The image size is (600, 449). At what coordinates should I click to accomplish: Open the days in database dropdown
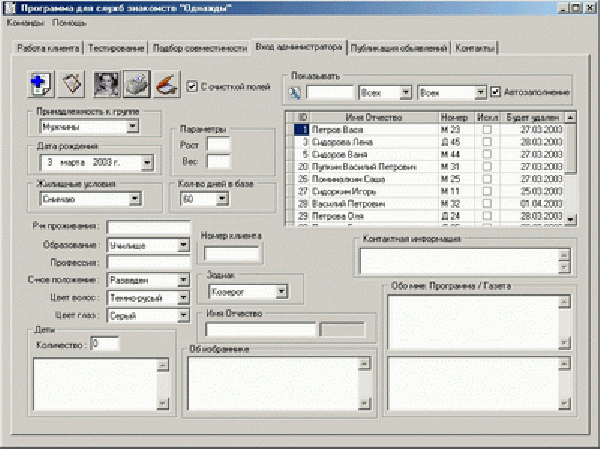coord(222,199)
